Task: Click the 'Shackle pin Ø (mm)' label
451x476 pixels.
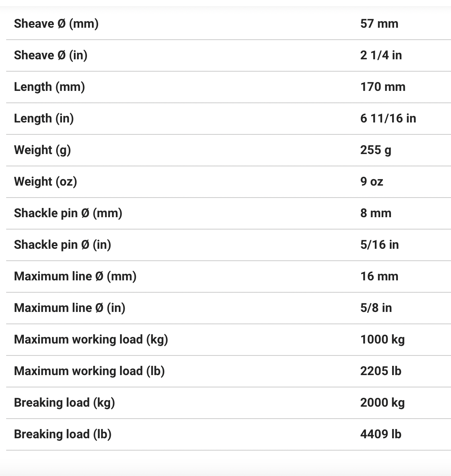Action: (68, 213)
